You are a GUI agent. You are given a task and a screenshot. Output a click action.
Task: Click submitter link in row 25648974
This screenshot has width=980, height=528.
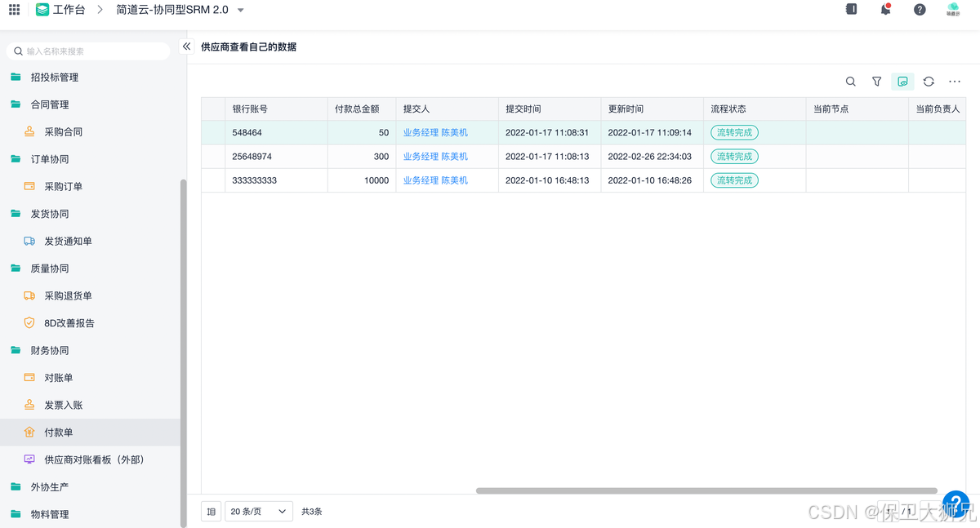[x=435, y=157]
